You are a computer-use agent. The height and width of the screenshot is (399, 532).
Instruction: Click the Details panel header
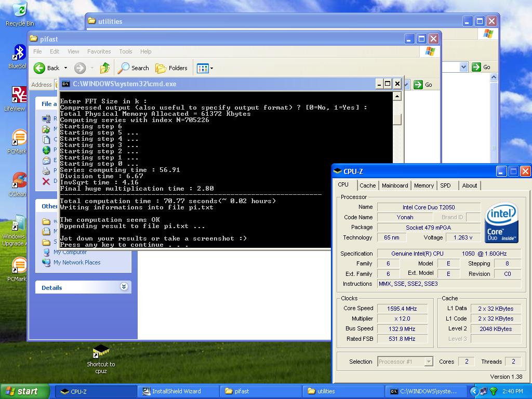(x=83, y=287)
